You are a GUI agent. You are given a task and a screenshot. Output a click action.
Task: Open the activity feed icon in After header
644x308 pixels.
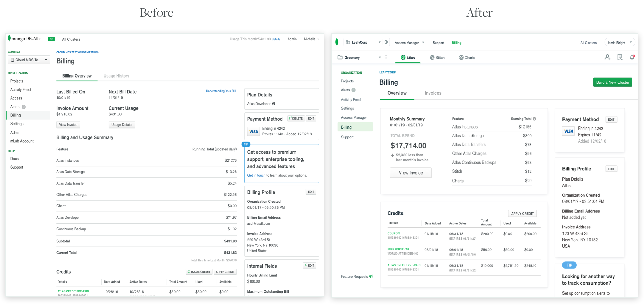point(620,57)
